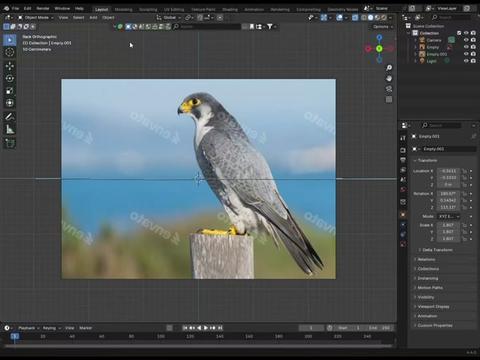Screen dimensions: 480x360
Task: Select the Rotate tool
Action: point(10,78)
